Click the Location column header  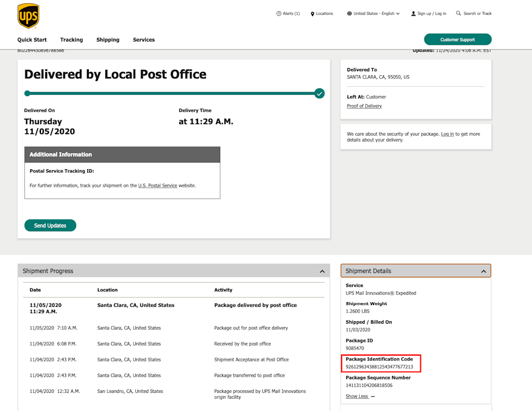click(107, 290)
